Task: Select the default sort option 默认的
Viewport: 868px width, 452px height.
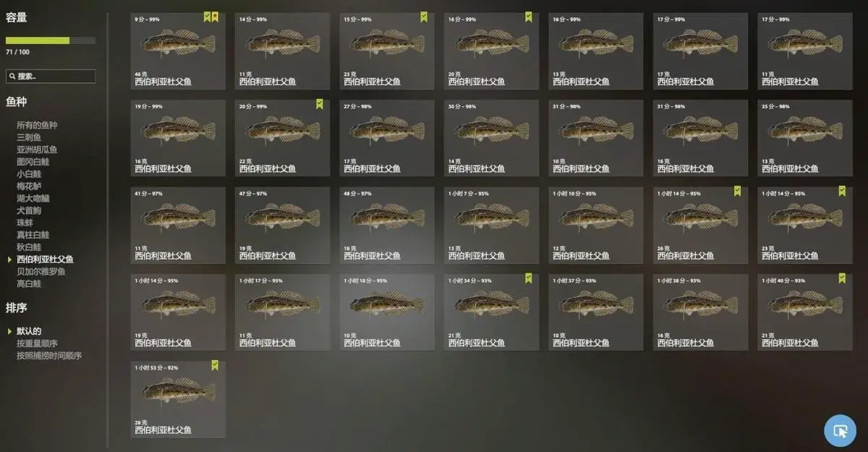Action: [29, 331]
